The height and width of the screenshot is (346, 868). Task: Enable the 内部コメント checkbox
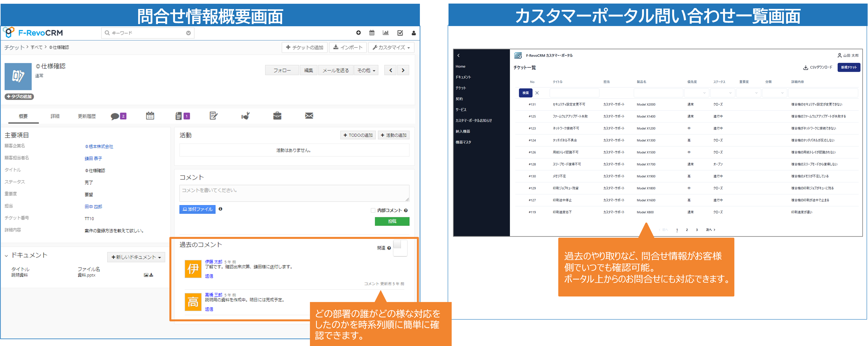tap(373, 210)
